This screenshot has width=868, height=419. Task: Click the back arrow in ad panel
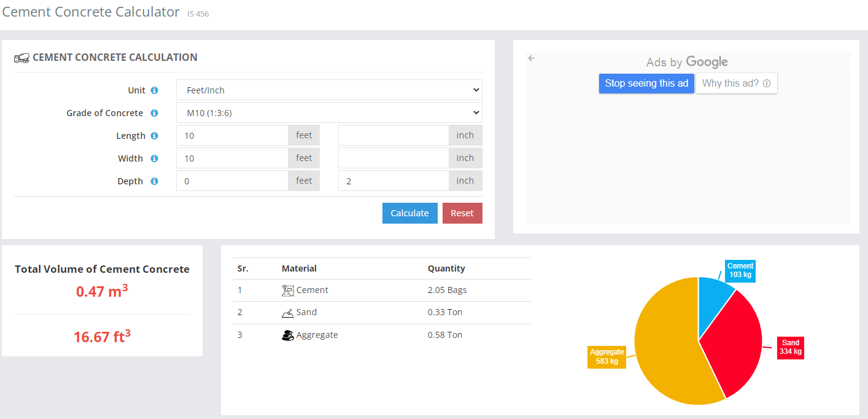click(x=532, y=58)
